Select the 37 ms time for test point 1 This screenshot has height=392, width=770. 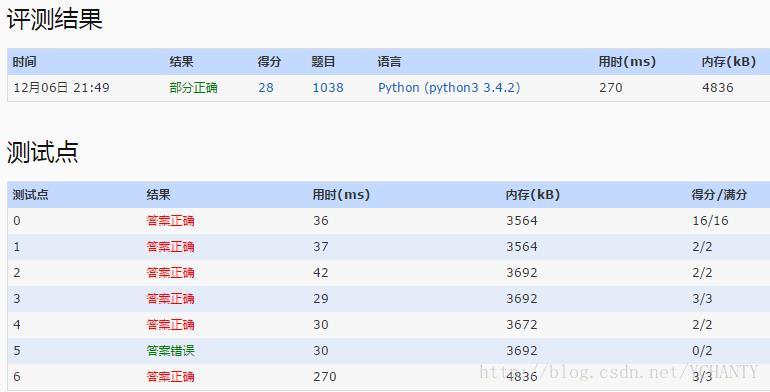pos(321,247)
